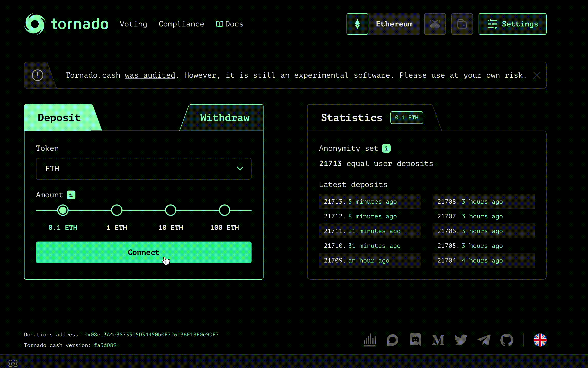Switch to the Deposit tab
Viewport: 588px width, 368px height.
click(x=59, y=117)
